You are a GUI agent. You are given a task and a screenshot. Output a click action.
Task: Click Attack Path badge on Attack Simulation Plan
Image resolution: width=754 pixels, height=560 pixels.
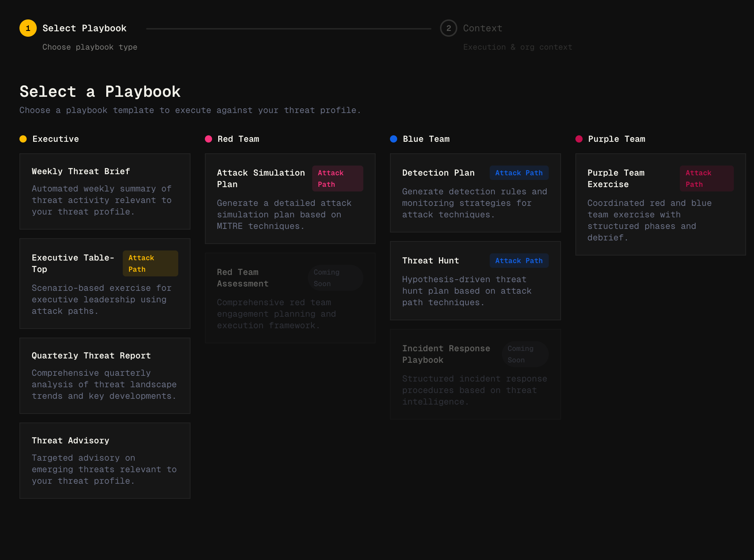click(338, 179)
